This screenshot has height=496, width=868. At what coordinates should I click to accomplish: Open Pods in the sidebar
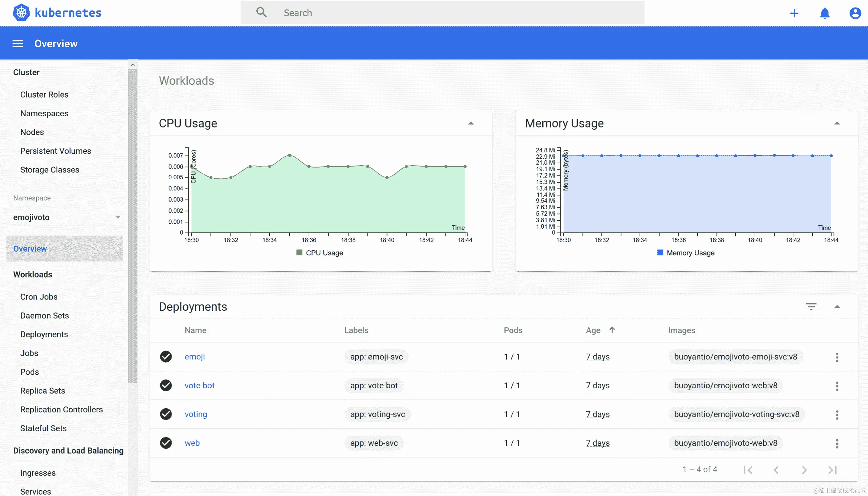(30, 372)
